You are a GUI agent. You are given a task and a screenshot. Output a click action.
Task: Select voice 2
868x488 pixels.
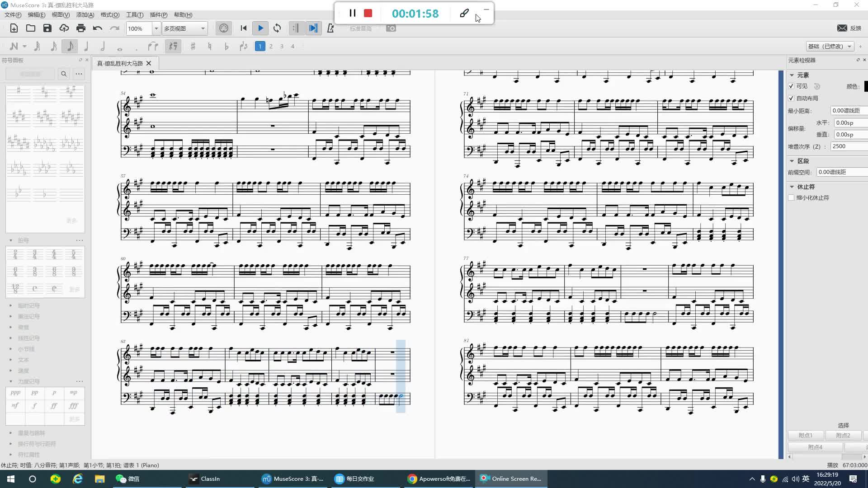(271, 46)
